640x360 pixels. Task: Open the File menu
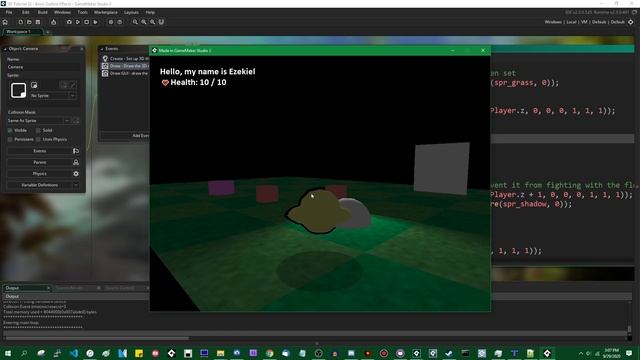(x=9, y=12)
